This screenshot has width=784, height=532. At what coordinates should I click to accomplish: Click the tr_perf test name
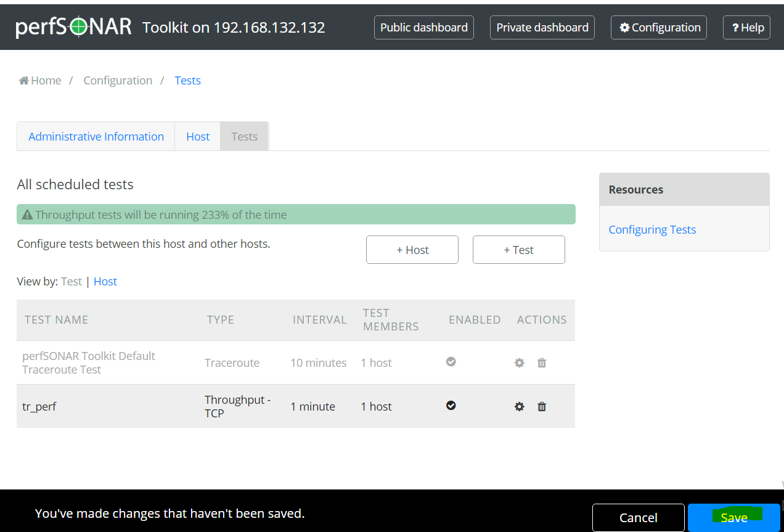point(39,406)
